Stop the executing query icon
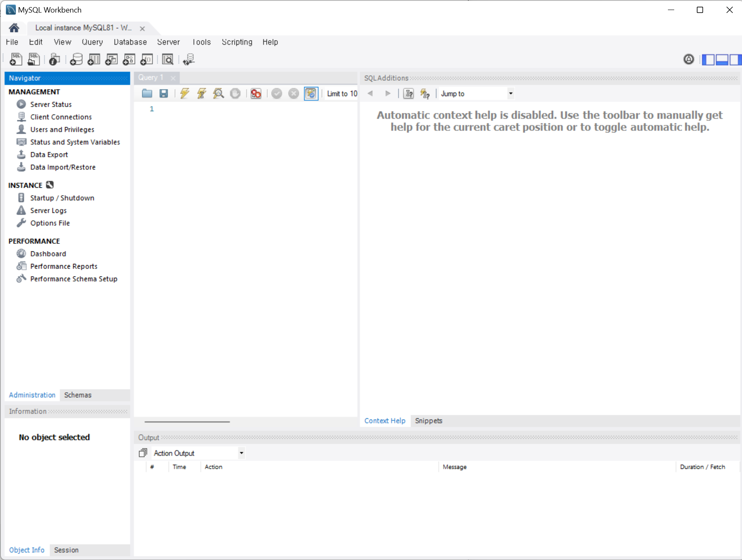The width and height of the screenshot is (742, 560). (236, 93)
